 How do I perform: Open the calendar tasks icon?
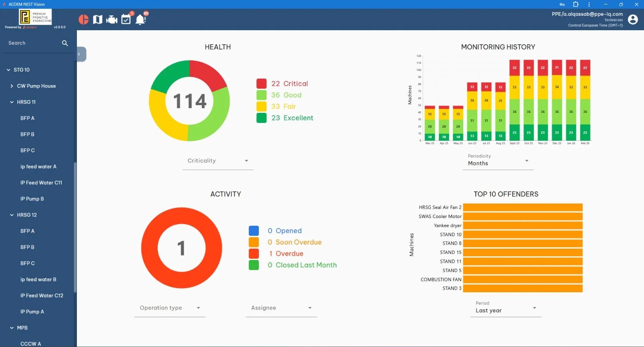click(x=126, y=19)
